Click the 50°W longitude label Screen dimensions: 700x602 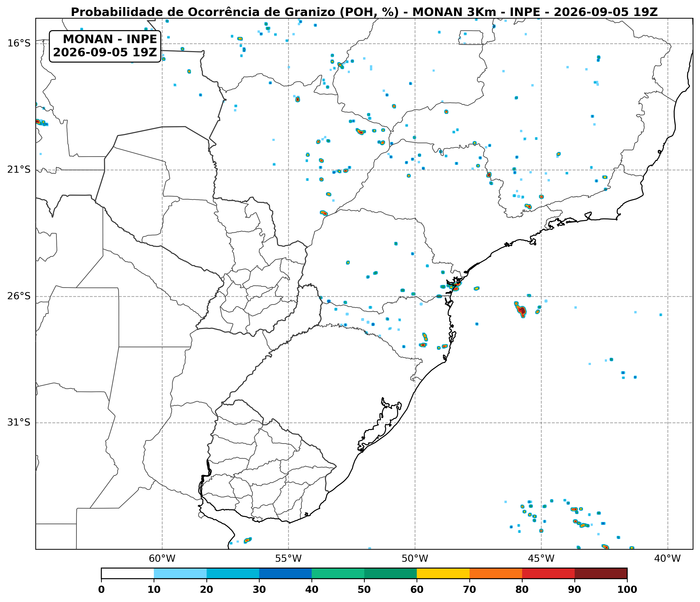click(415, 558)
